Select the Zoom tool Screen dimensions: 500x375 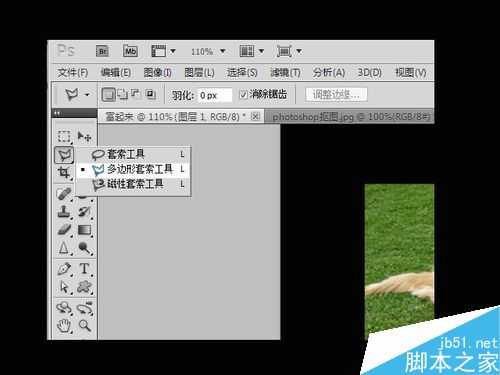pos(84,326)
